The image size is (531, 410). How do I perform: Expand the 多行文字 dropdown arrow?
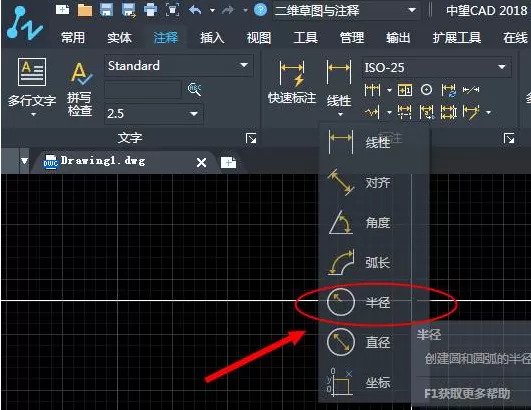click(33, 115)
